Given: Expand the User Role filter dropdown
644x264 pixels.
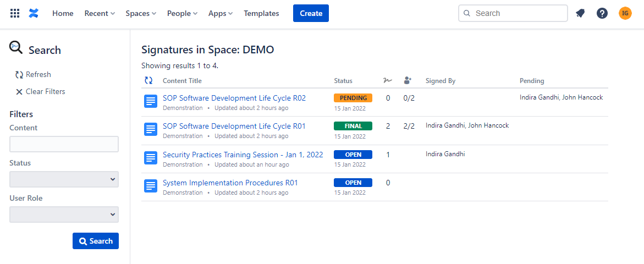Looking at the screenshot, I should 64,215.
